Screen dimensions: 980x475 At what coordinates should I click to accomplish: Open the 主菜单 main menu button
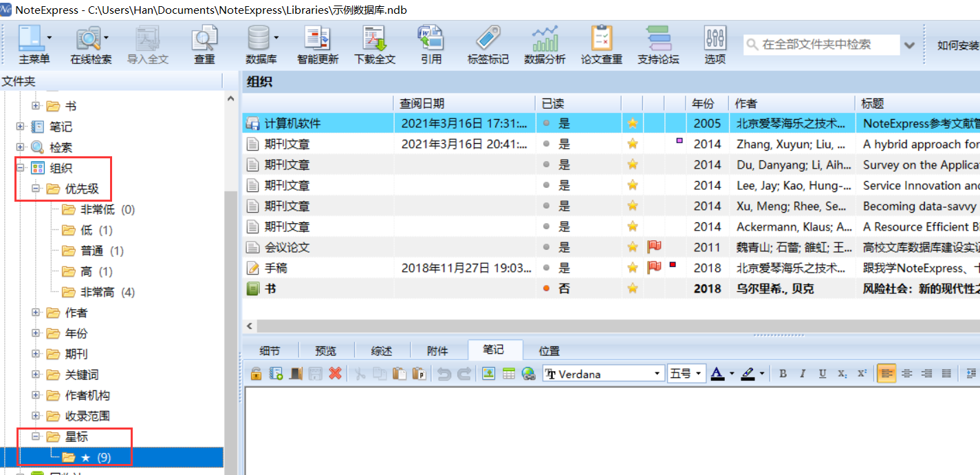[34, 45]
